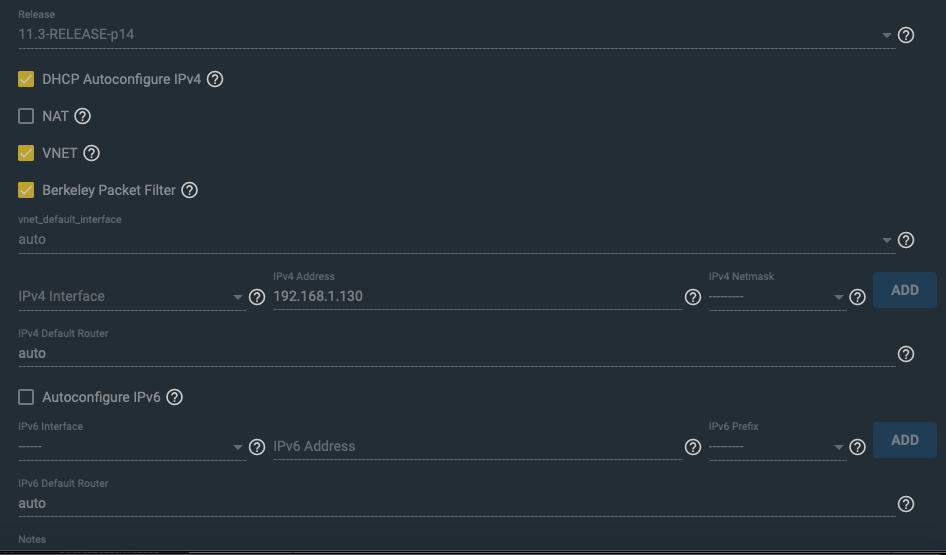The height and width of the screenshot is (555, 946).
Task: Click ADD button next to IPv6 Prefix
Action: point(904,440)
